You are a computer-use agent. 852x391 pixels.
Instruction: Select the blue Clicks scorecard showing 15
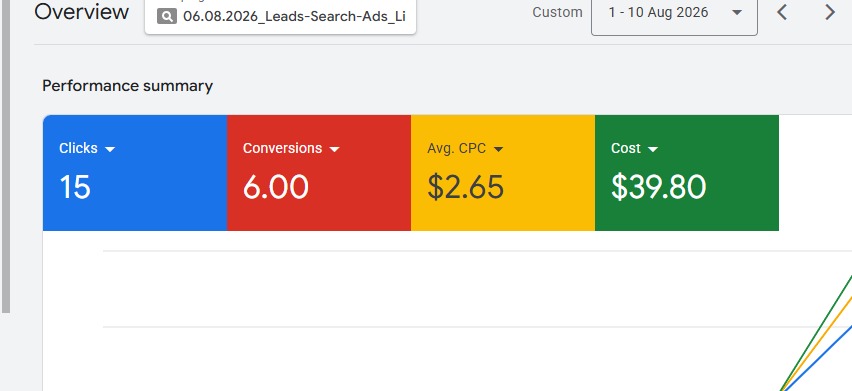135,173
